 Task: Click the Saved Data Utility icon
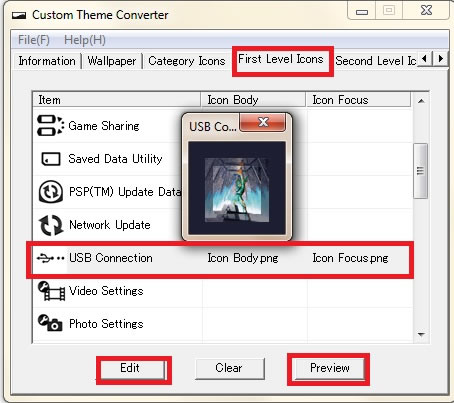coord(51,159)
